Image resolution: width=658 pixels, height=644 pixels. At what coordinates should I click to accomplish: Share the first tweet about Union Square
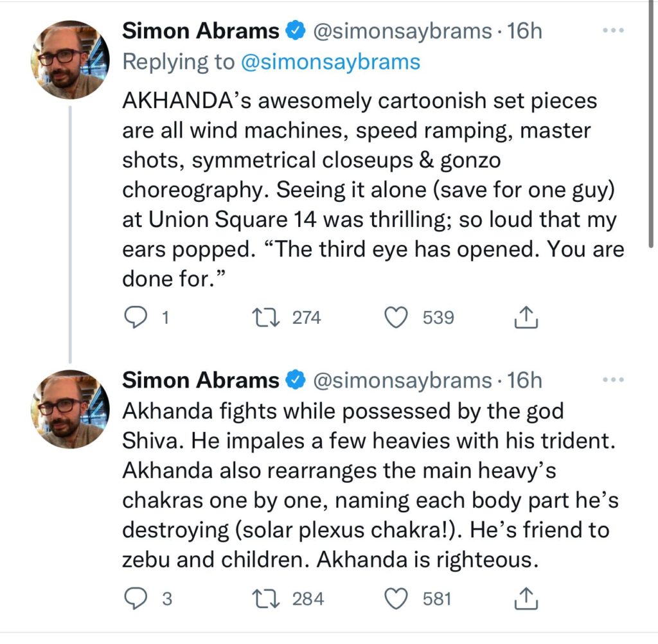(526, 317)
